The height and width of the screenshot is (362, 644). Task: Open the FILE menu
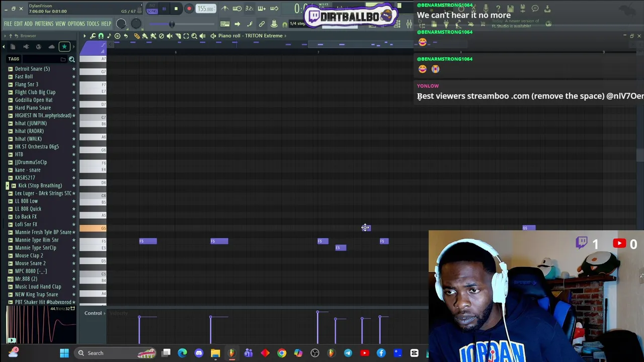[8, 24]
